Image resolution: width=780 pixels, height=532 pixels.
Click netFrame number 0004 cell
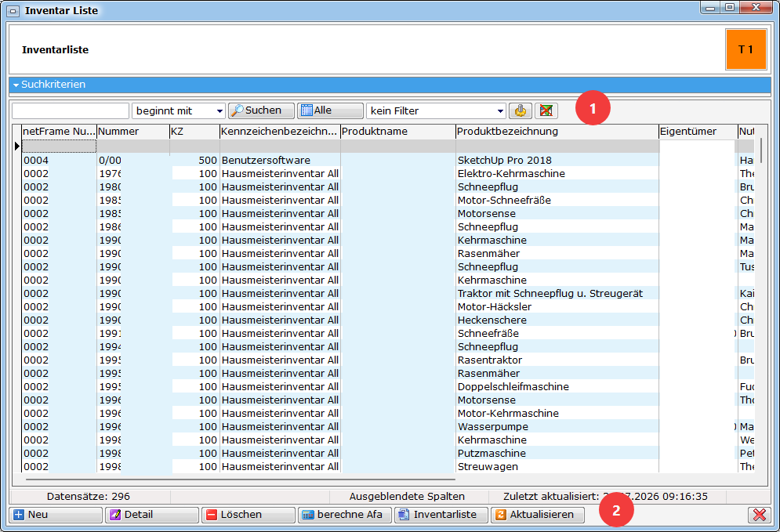[x=60, y=160]
